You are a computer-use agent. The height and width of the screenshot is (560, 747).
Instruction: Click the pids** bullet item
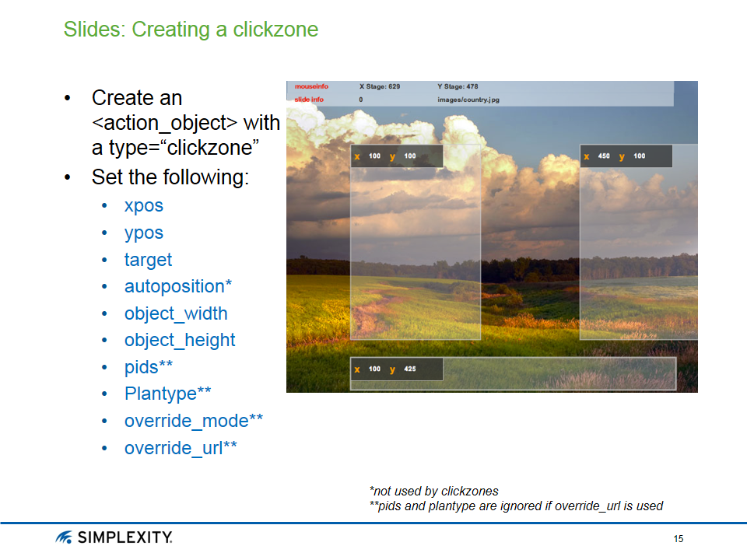pos(148,367)
